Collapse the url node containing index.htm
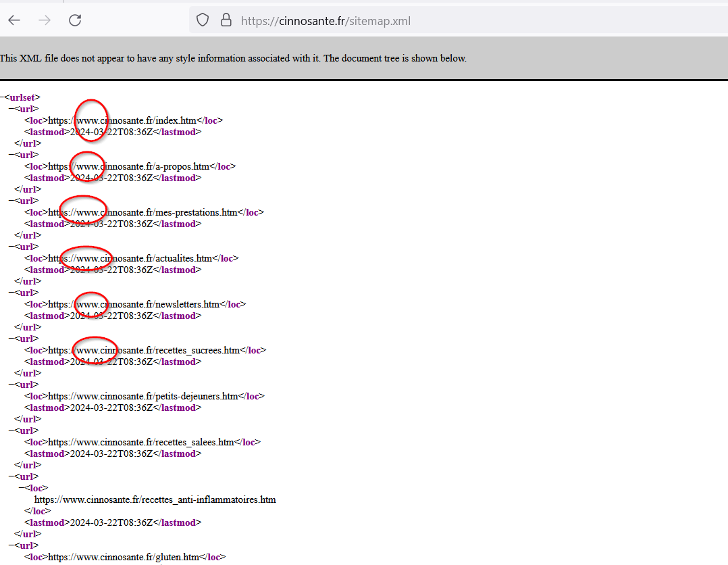Image resolution: width=728 pixels, height=565 pixels. coord(11,109)
